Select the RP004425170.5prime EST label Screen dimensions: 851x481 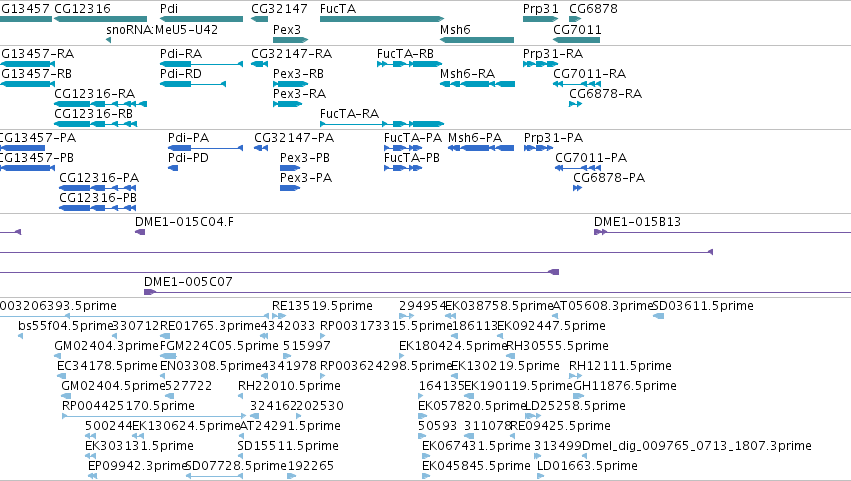128,406
